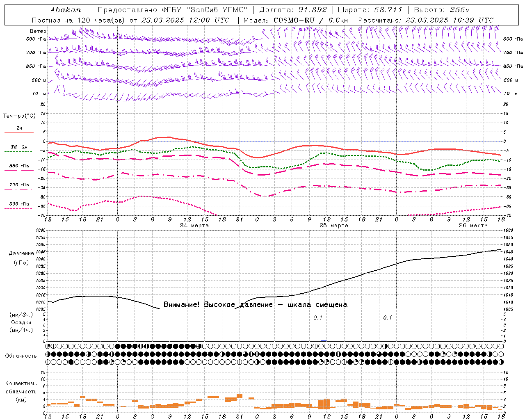
Task: Select the Прогноз на 120 часа(ов) text
Action: tap(79, 20)
